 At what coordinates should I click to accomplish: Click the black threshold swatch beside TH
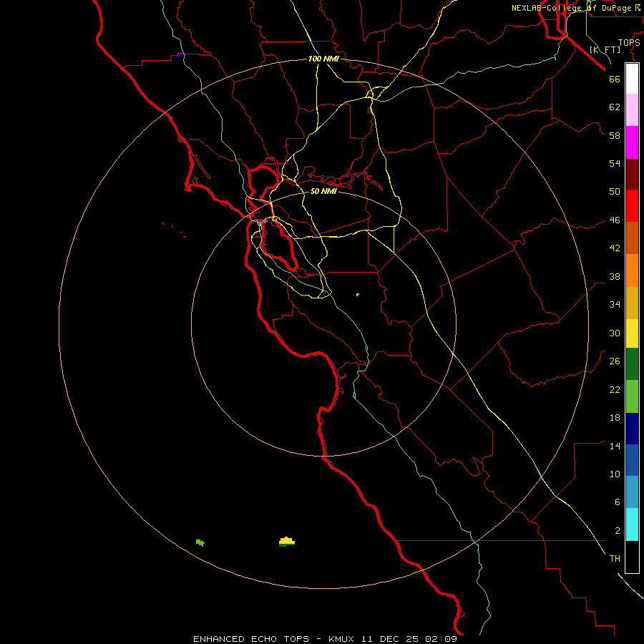[x=632, y=557]
